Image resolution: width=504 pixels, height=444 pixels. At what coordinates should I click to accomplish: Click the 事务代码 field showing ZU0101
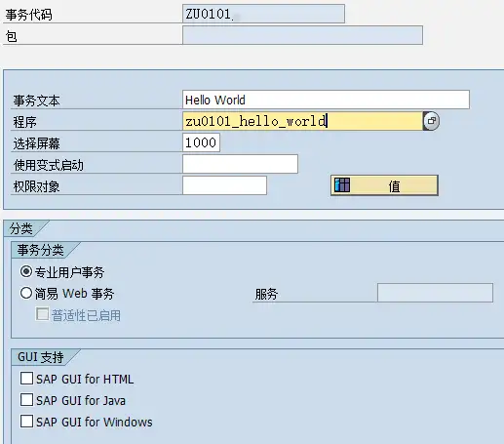pyautogui.click(x=263, y=14)
